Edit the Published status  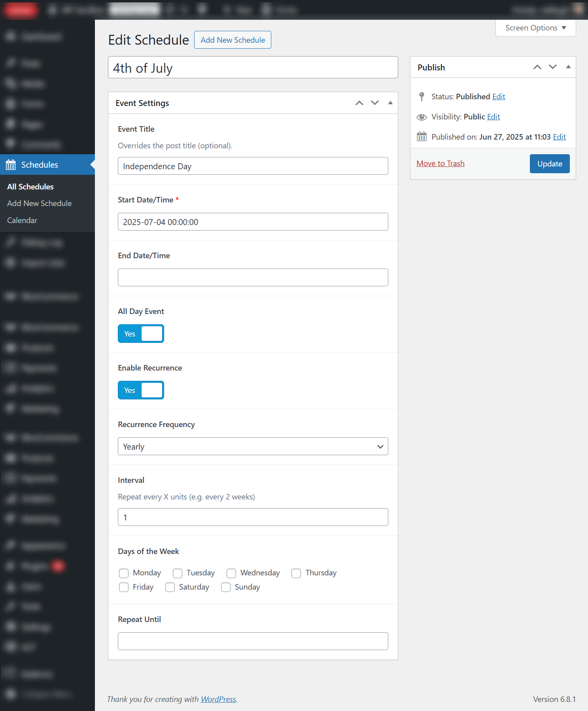click(499, 96)
